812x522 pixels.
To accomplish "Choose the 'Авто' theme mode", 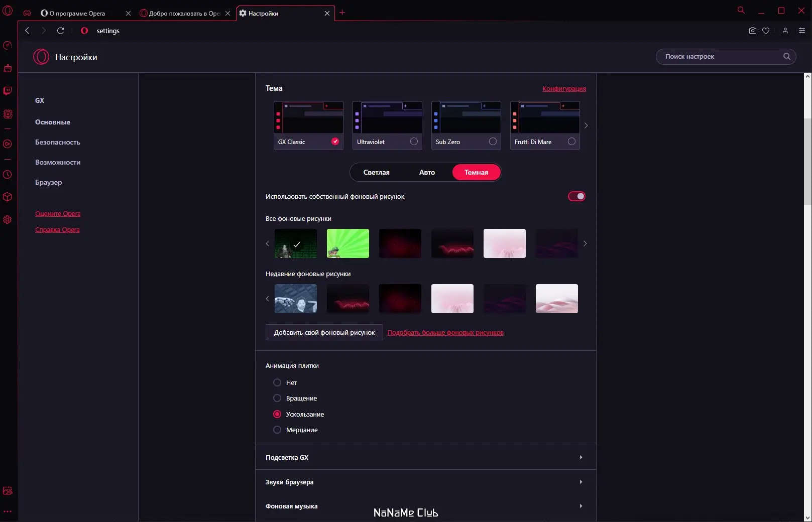I will (427, 172).
